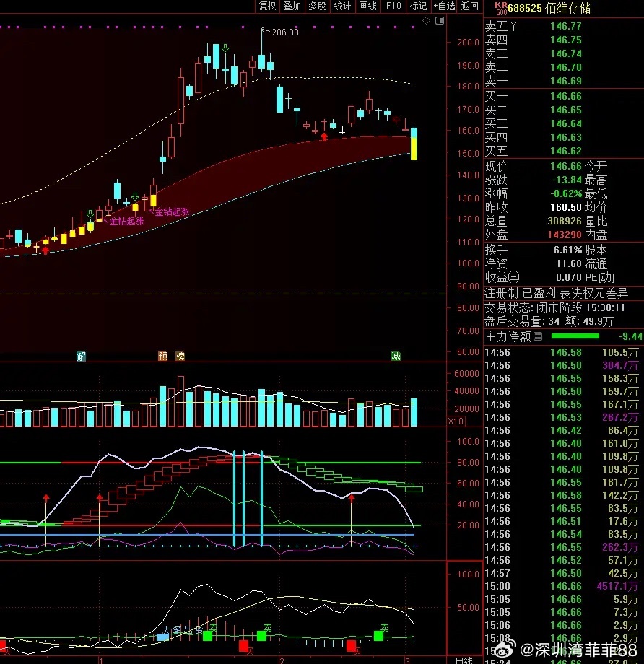Click the 解 event marker
Viewport: 644px width, 664px height.
click(81, 356)
